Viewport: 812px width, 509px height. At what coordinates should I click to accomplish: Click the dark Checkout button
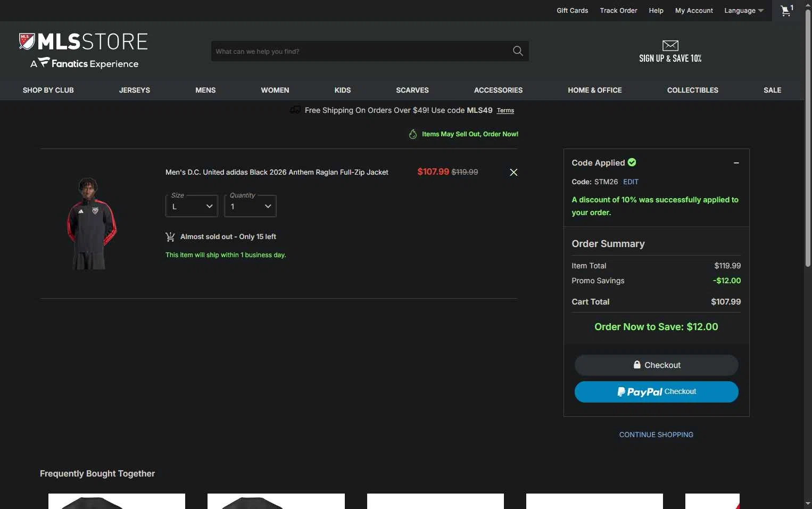pos(657,365)
